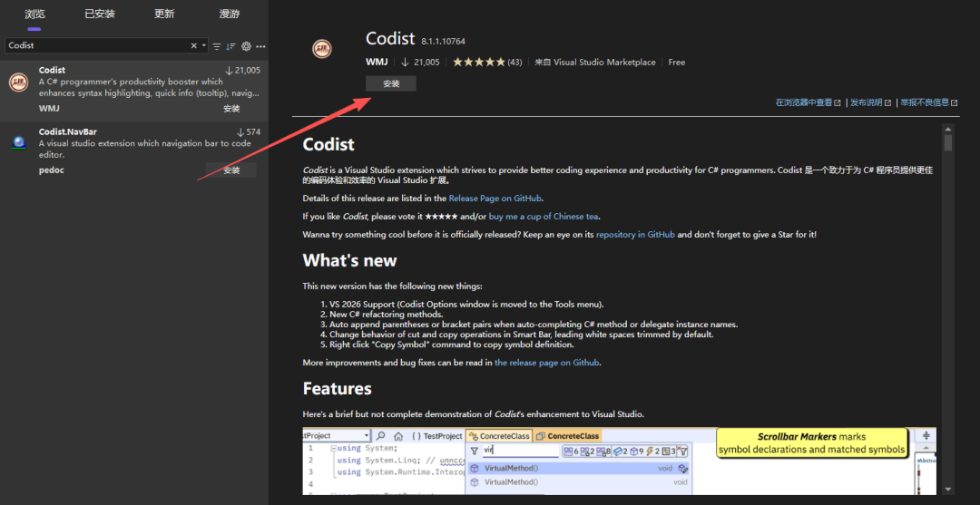
Task: Open the sort order options
Action: point(230,45)
